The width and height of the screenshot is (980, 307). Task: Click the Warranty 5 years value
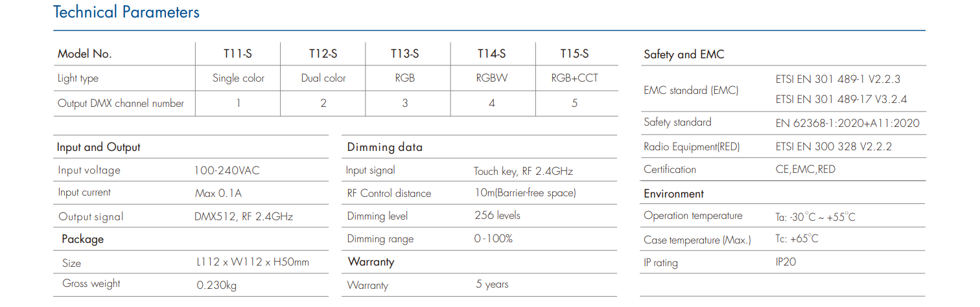tap(492, 284)
